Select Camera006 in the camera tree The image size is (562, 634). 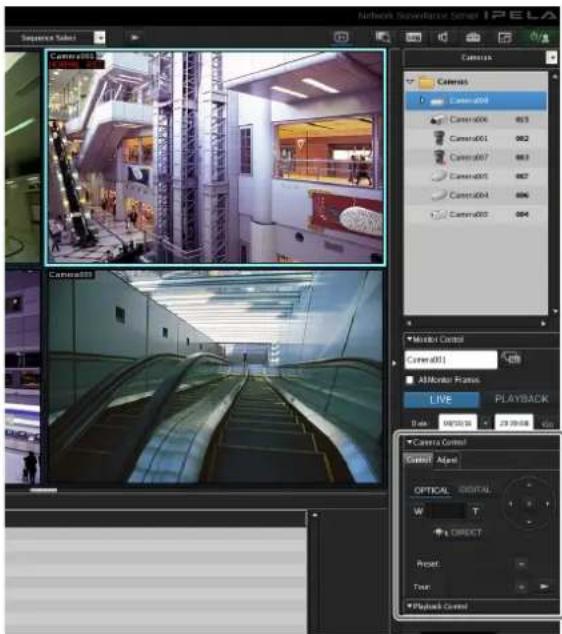tap(476, 119)
